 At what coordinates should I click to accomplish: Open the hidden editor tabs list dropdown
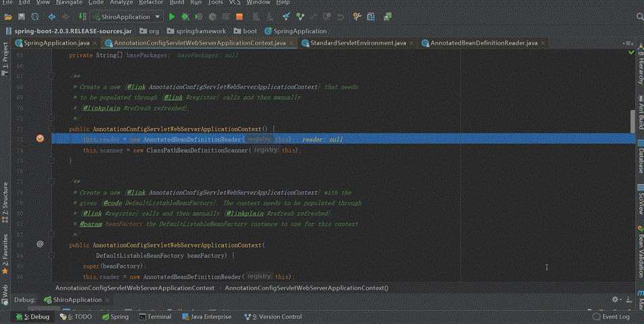pyautogui.click(x=628, y=43)
